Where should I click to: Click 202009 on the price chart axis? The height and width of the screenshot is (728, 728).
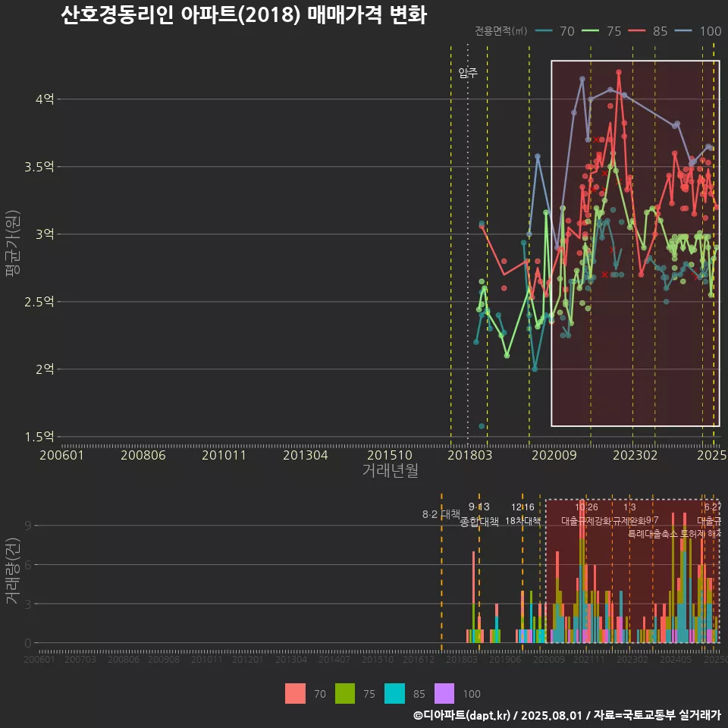point(554,455)
